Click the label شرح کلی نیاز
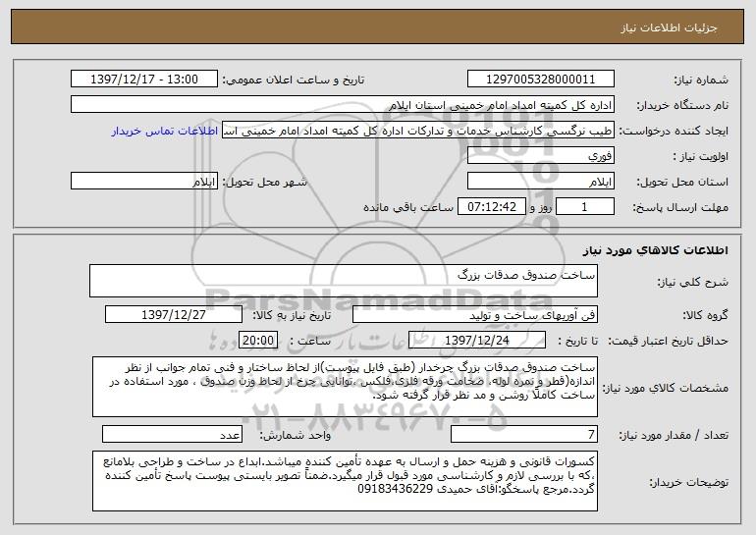The image size is (756, 535). click(x=692, y=282)
